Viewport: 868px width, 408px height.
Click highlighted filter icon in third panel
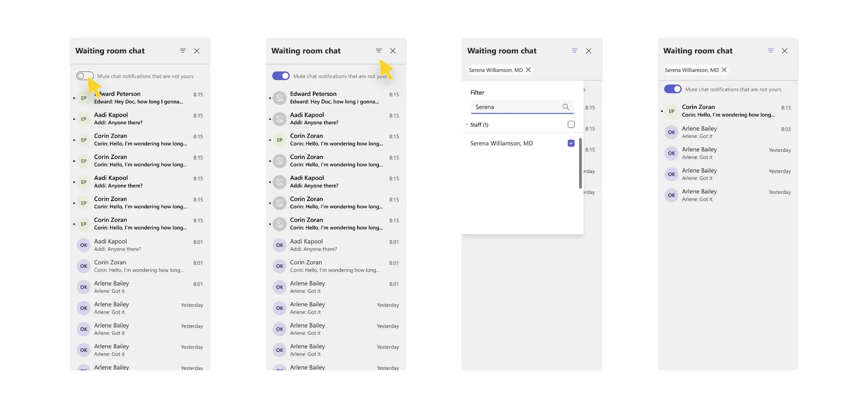coord(574,51)
